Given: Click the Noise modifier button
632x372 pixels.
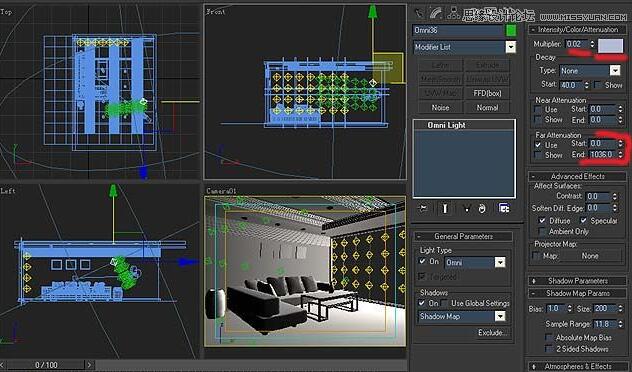Looking at the screenshot, I should [440, 108].
